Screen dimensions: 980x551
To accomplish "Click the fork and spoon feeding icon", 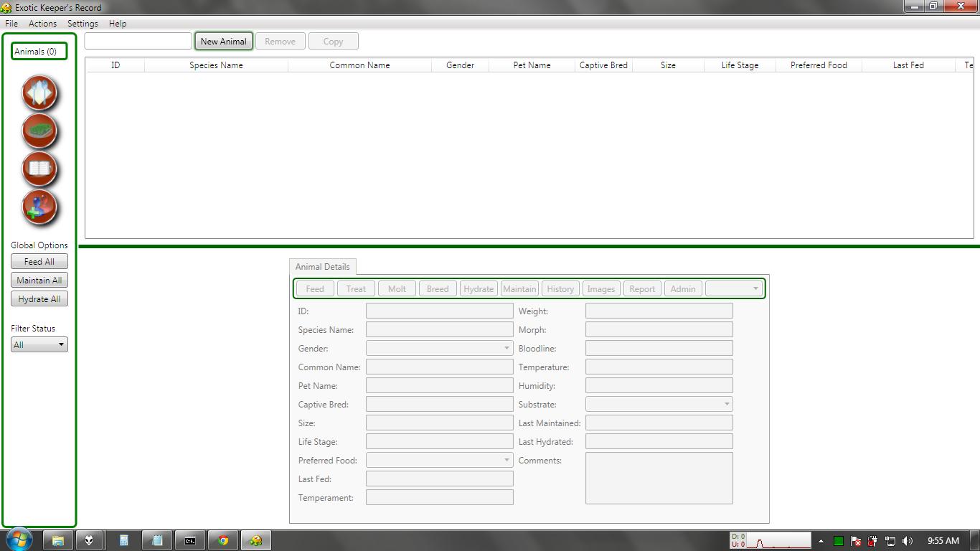I will click(x=39, y=93).
